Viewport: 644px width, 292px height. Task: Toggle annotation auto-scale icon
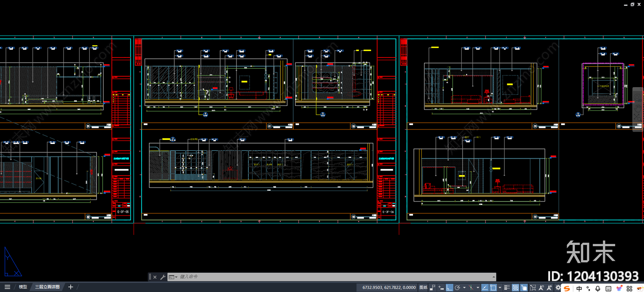pos(549,288)
